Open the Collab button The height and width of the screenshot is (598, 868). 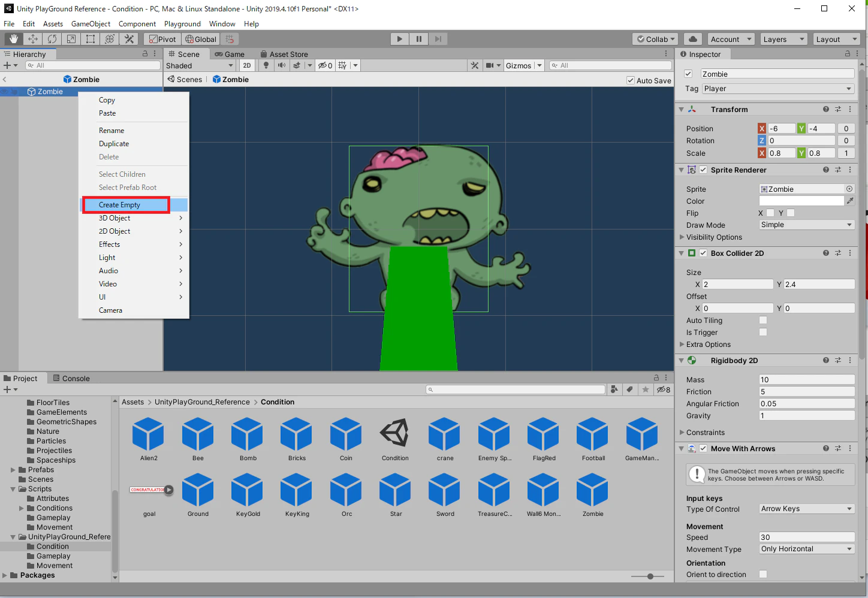coord(655,39)
